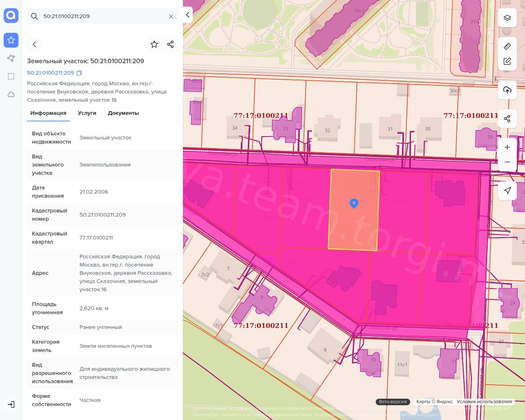Locate my position with navigation arrow
This screenshot has width=525, height=420.
tap(507, 191)
